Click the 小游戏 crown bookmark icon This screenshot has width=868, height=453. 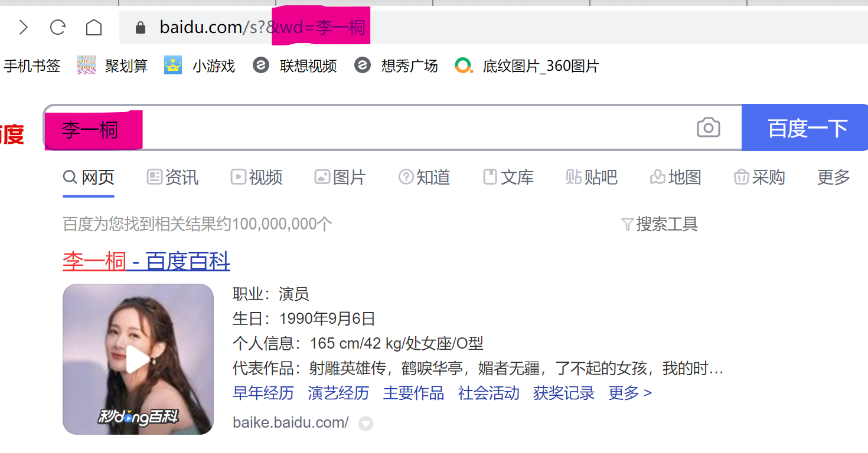172,65
